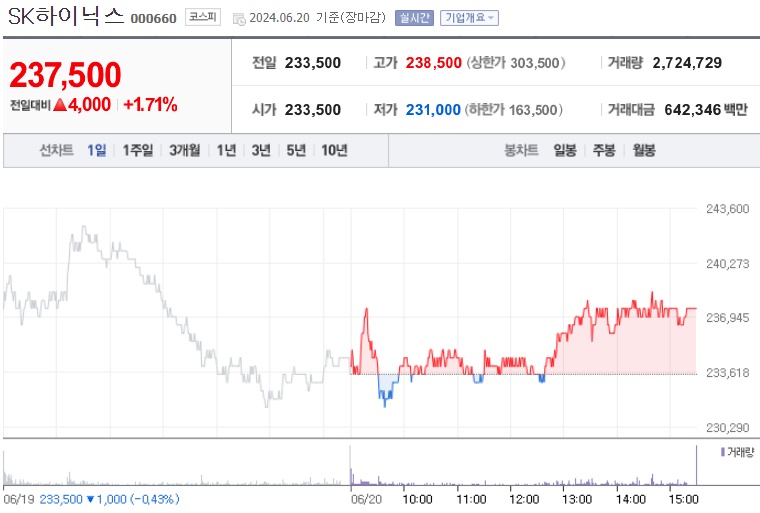Switch to the 1년 chart period
Screen dimensions: 760x513
[226, 150]
